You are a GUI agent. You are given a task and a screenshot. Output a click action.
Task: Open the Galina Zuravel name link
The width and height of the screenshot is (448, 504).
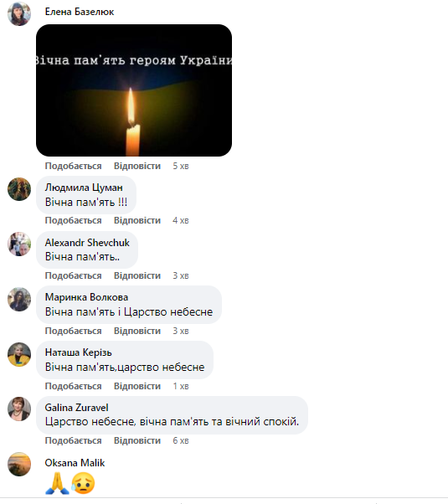tap(76, 408)
